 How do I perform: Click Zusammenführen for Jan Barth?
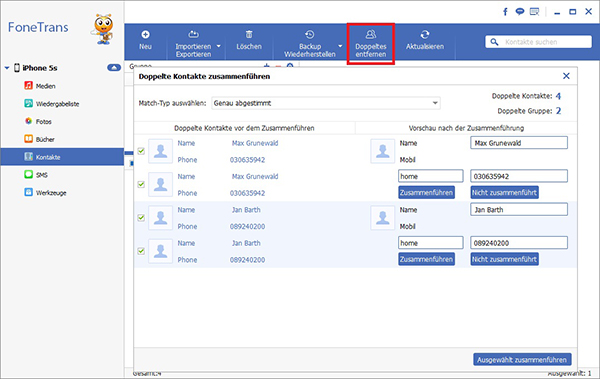(x=426, y=259)
